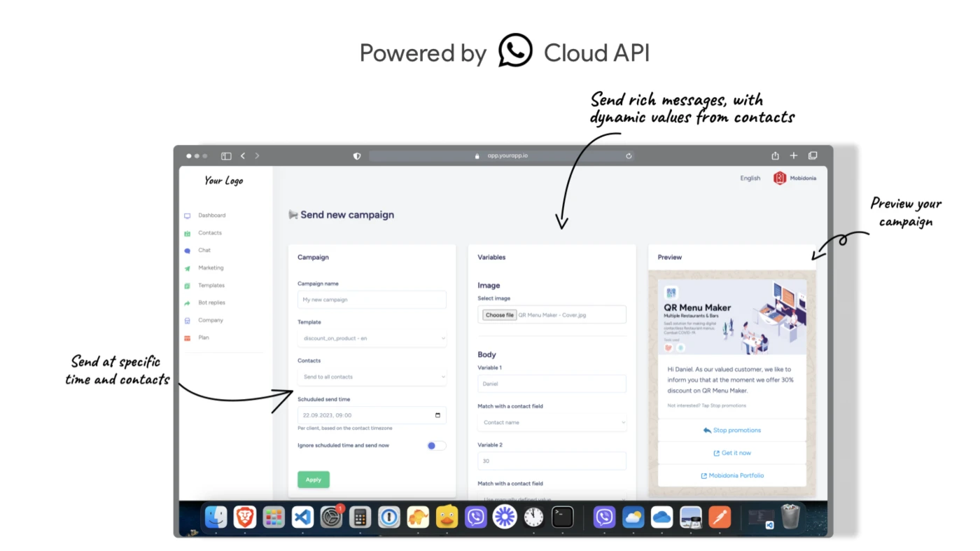Go to Chat in the sidebar

pyautogui.click(x=204, y=251)
